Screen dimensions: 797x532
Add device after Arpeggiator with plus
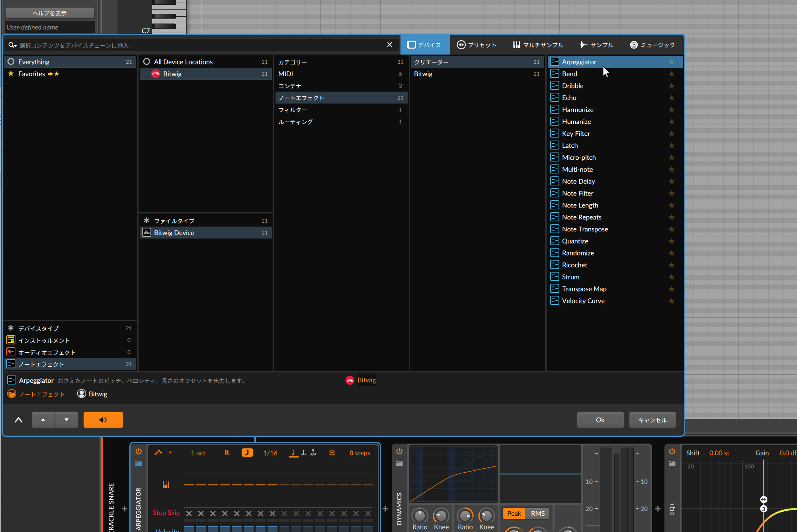[x=385, y=509]
